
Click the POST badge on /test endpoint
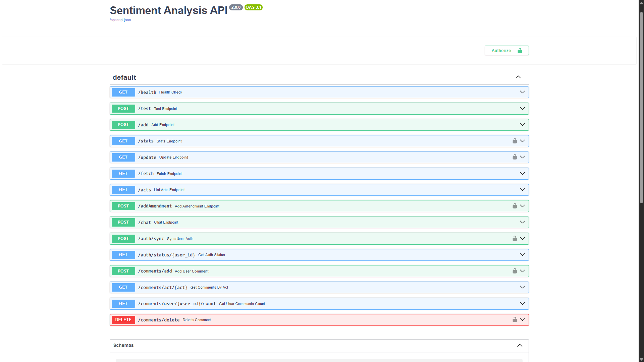point(123,108)
